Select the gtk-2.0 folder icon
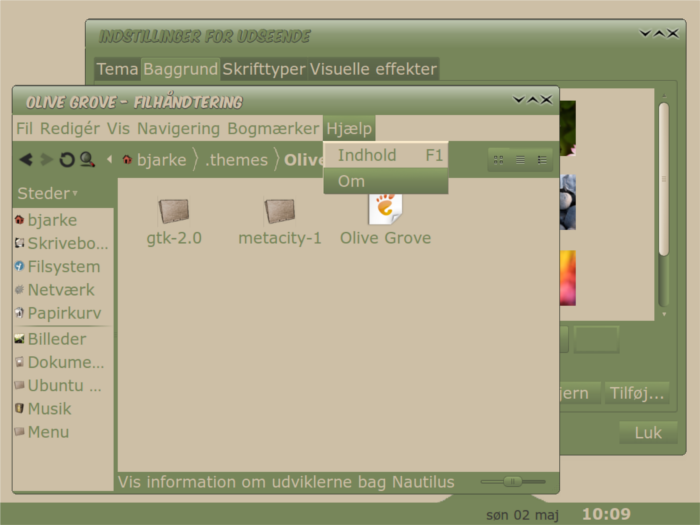 pyautogui.click(x=174, y=211)
